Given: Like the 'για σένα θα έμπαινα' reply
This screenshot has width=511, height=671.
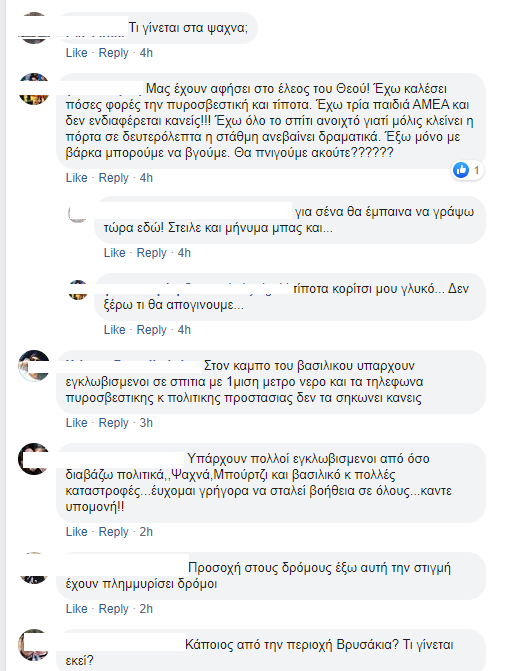Looking at the screenshot, I should (x=115, y=253).
